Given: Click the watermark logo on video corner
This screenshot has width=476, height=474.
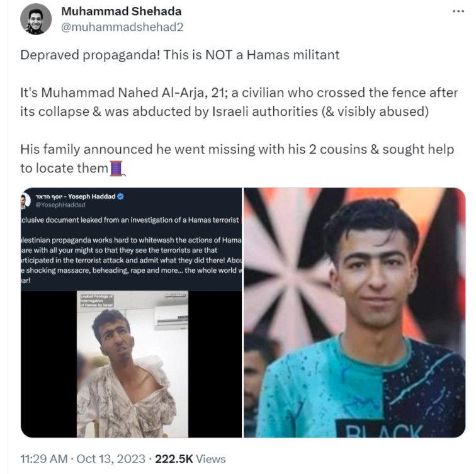Looking at the screenshot, I should coord(175,295).
